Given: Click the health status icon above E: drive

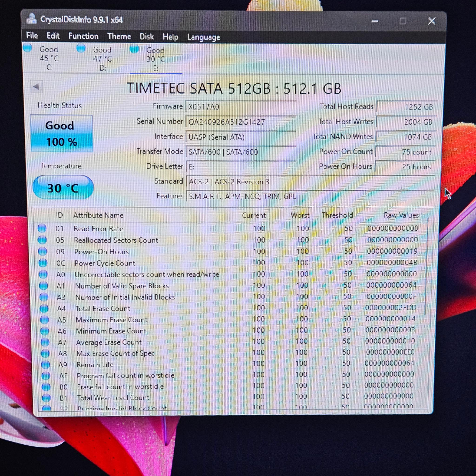Looking at the screenshot, I should (x=134, y=49).
